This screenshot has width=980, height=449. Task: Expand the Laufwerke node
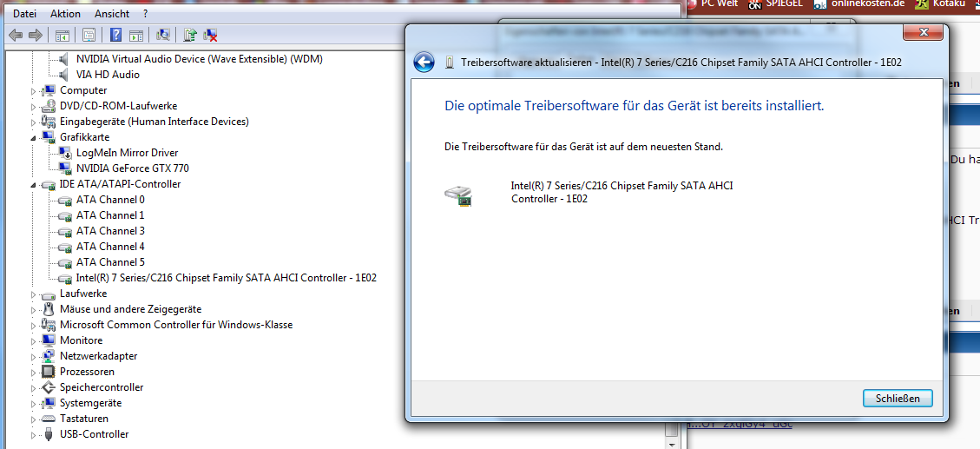[x=34, y=294]
